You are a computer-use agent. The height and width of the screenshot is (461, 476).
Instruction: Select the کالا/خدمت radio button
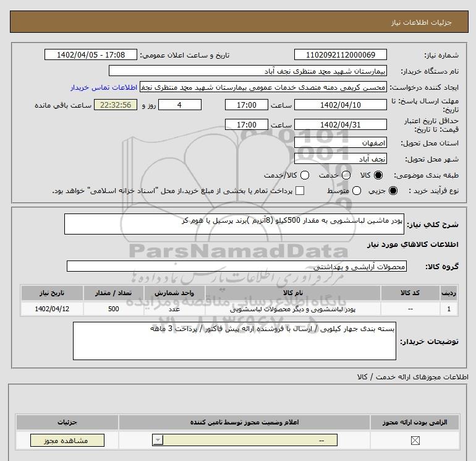[305, 175]
